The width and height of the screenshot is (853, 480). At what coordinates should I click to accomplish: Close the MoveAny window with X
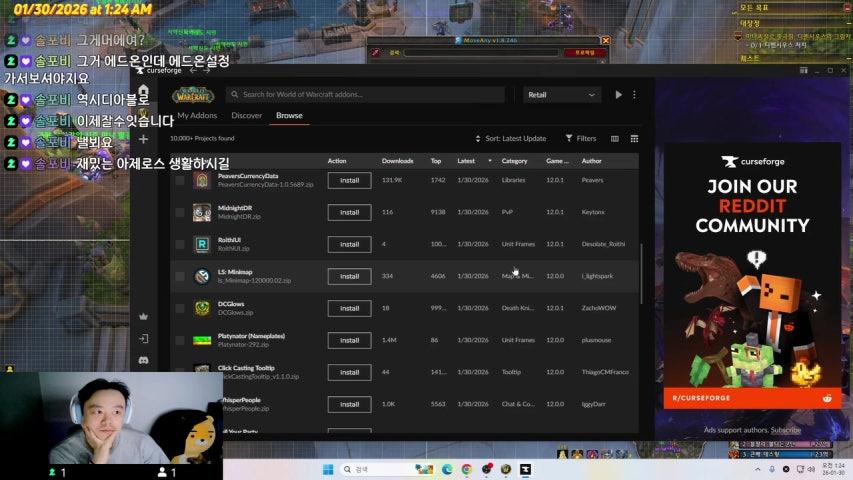(605, 40)
